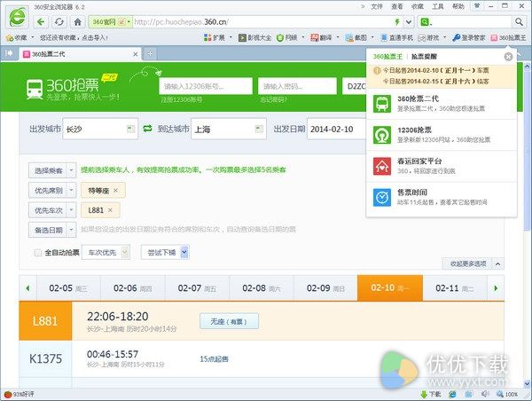The height and width of the screenshot is (401, 532).
Task: Click the 93%好评 rating in status bar
Action: pos(19,394)
